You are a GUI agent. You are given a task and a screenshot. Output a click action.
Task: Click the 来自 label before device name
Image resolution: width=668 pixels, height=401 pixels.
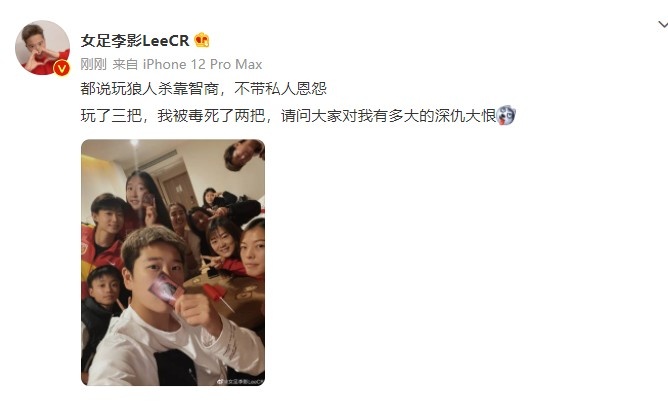point(125,64)
